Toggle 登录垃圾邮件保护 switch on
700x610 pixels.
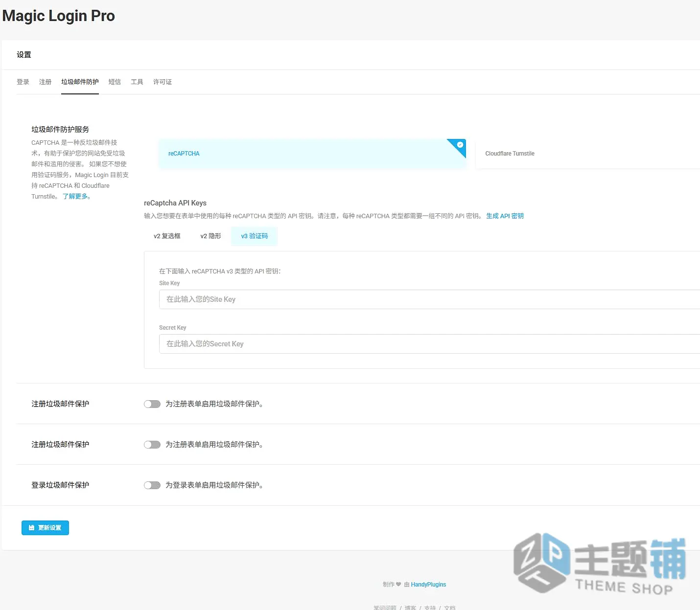pyautogui.click(x=152, y=485)
